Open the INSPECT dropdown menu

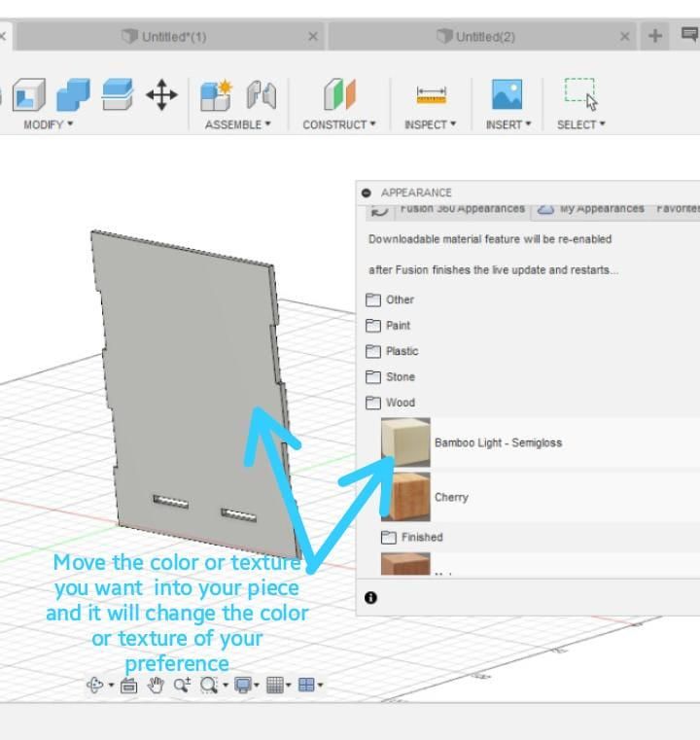click(x=430, y=124)
